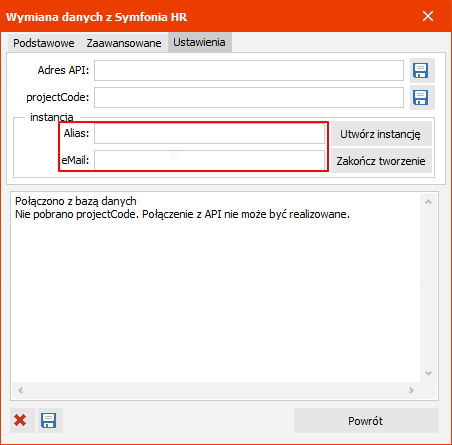
Task: Switch to the Podstawowe tab
Action: point(44,43)
